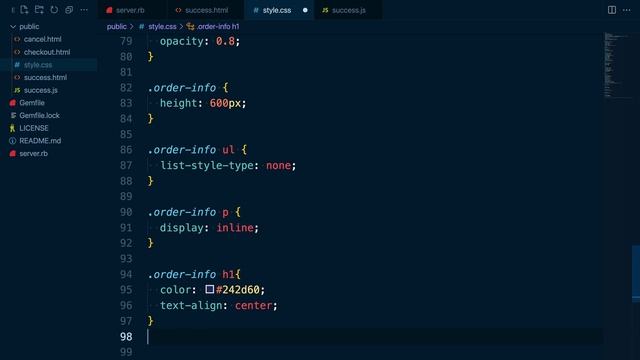
Task: Click line number 98 in the gutter
Action: [x=126, y=337]
